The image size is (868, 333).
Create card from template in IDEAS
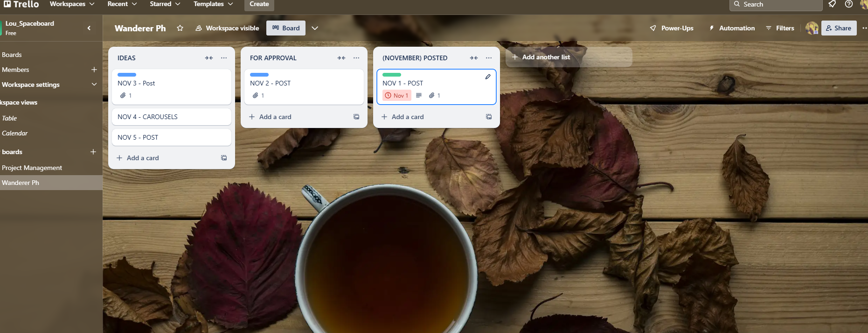click(x=224, y=158)
